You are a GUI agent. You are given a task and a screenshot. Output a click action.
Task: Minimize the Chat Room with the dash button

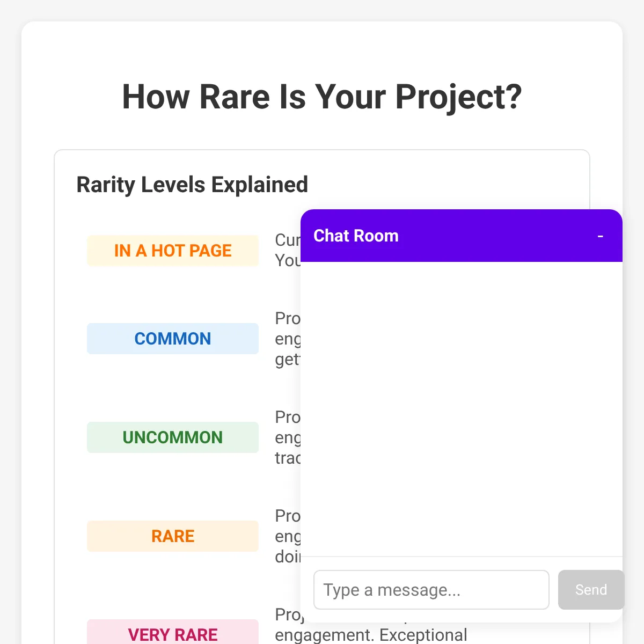[x=600, y=236]
